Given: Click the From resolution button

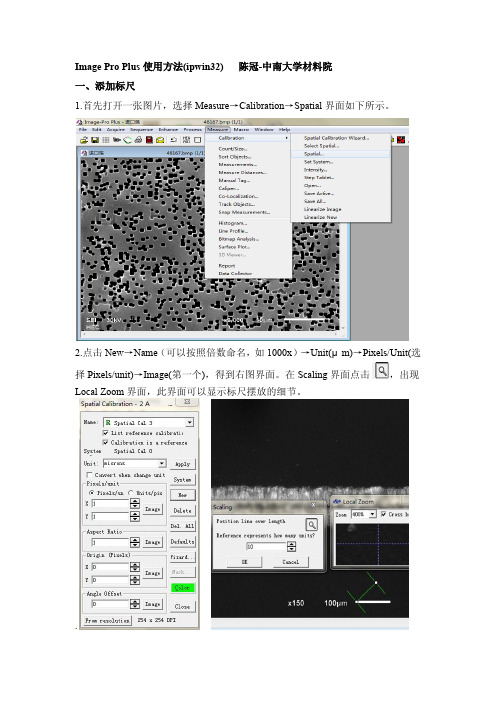Looking at the screenshot, I should pyautogui.click(x=107, y=621).
